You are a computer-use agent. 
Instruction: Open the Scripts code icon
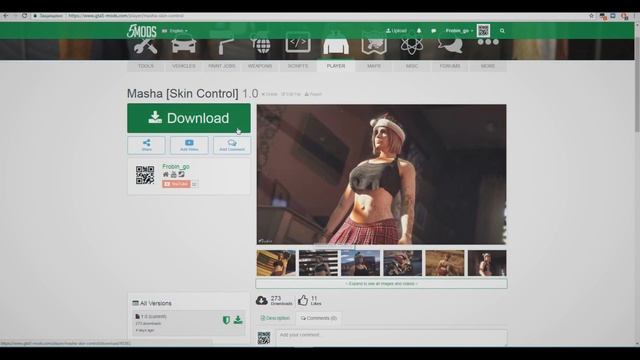pos(298,42)
